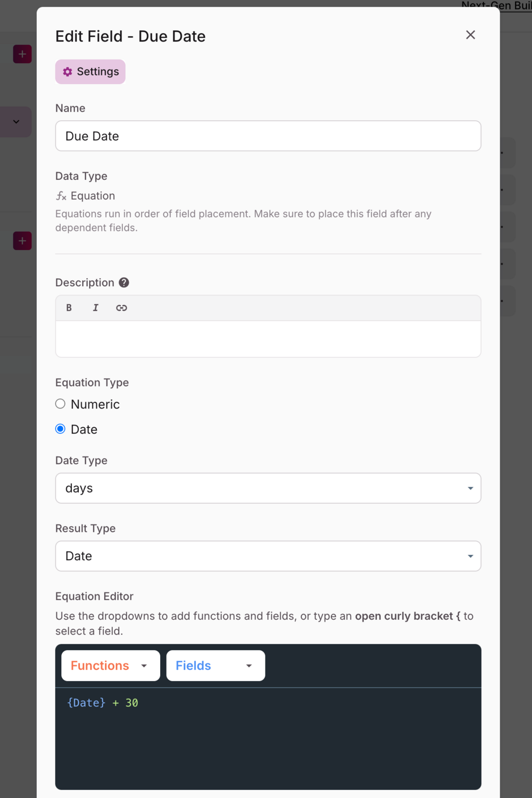Click the italic formatting icon

(x=96, y=307)
